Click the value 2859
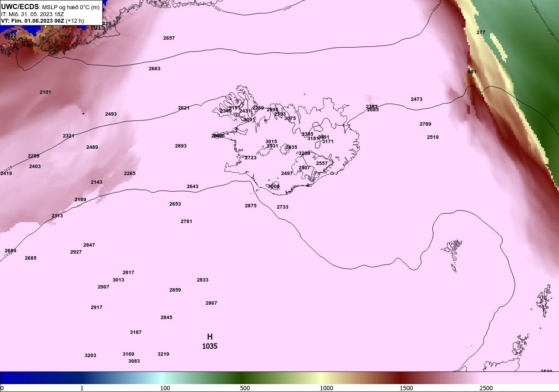Image resolution: width=559 pixels, height=392 pixels. [x=175, y=290]
